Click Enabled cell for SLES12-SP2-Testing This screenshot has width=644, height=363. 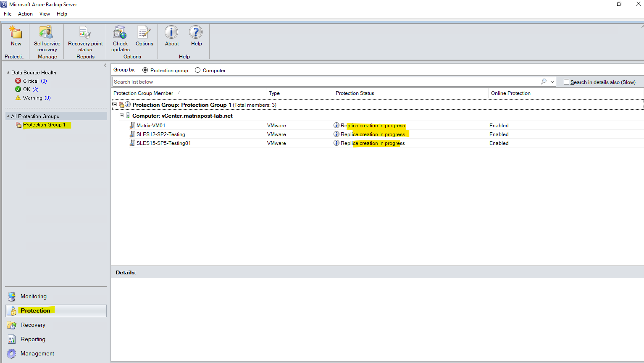499,134
